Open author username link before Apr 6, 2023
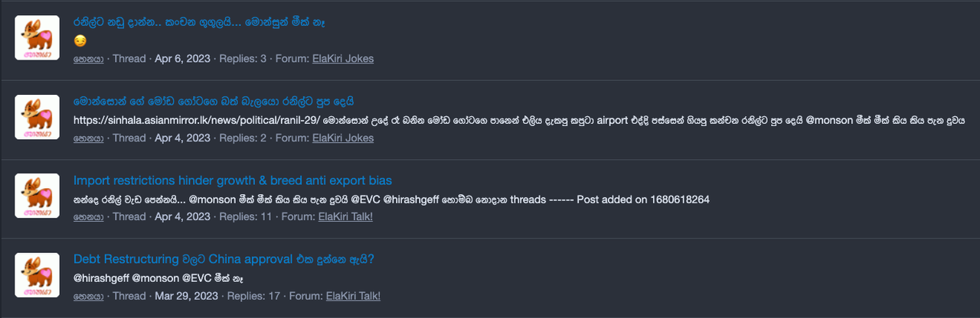 88,59
